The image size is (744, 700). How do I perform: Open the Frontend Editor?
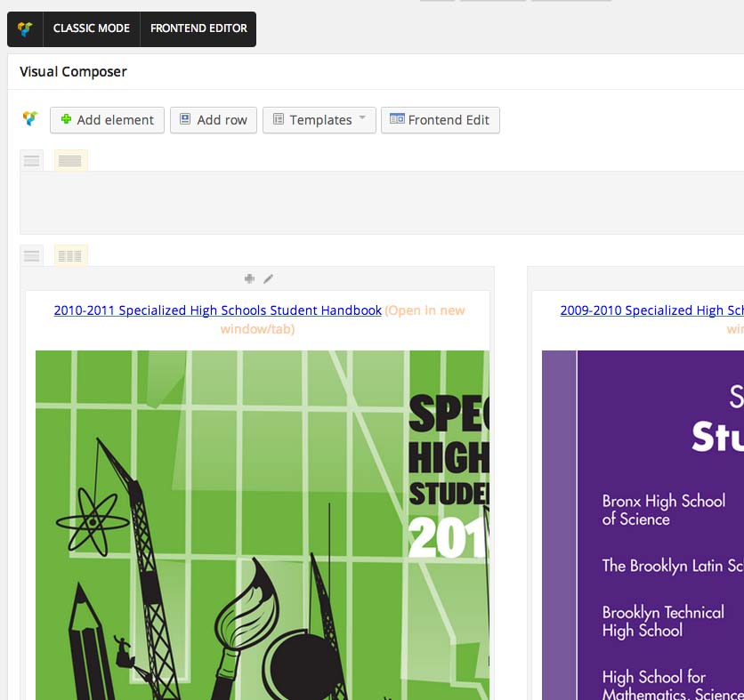198,28
